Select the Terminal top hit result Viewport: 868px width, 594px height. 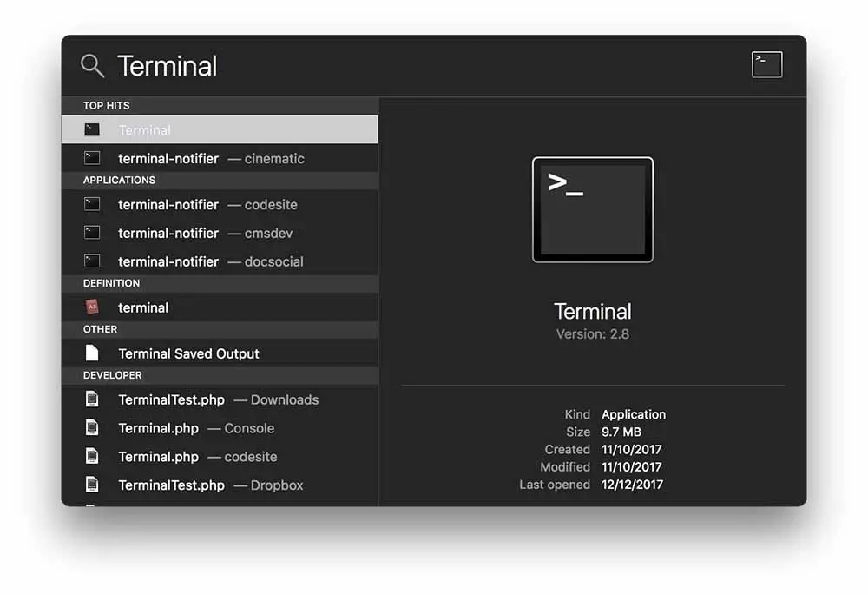tap(220, 129)
